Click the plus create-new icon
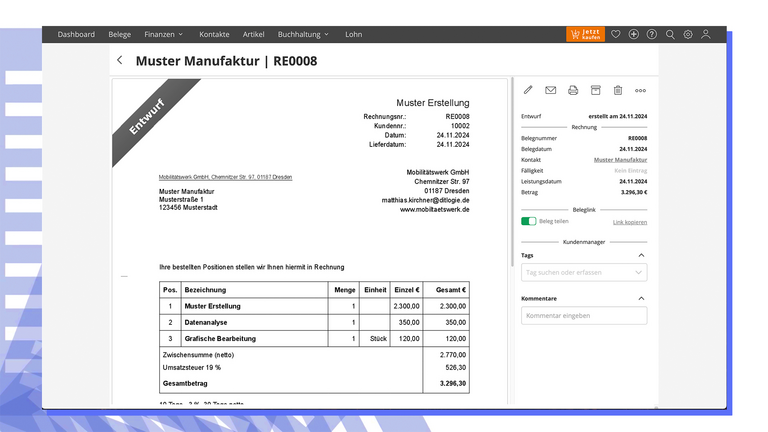This screenshot has width=768, height=432. [x=634, y=34]
